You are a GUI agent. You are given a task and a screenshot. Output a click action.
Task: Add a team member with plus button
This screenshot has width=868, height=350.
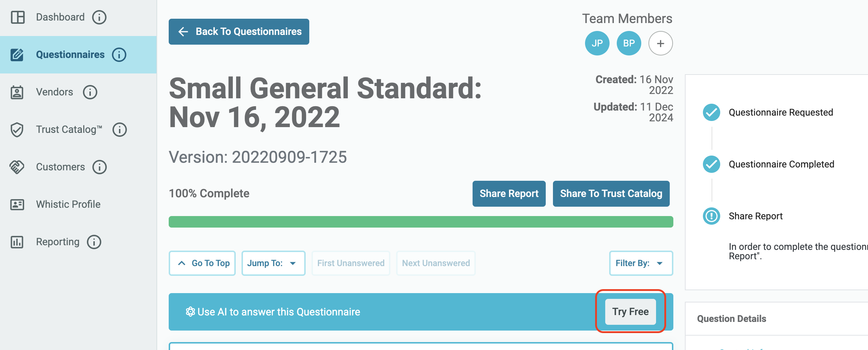click(660, 43)
